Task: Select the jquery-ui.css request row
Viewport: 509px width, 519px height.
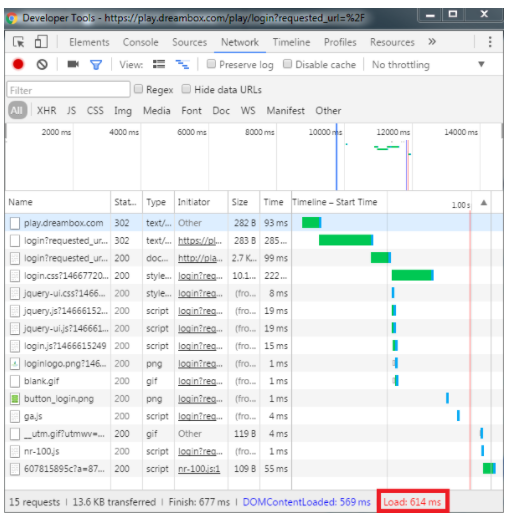Action: point(254,293)
